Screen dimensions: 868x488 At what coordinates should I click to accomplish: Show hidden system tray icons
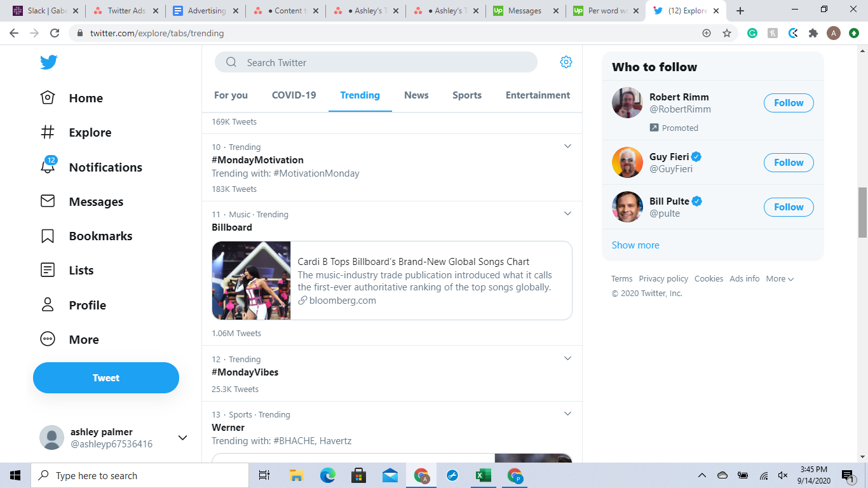pos(702,475)
